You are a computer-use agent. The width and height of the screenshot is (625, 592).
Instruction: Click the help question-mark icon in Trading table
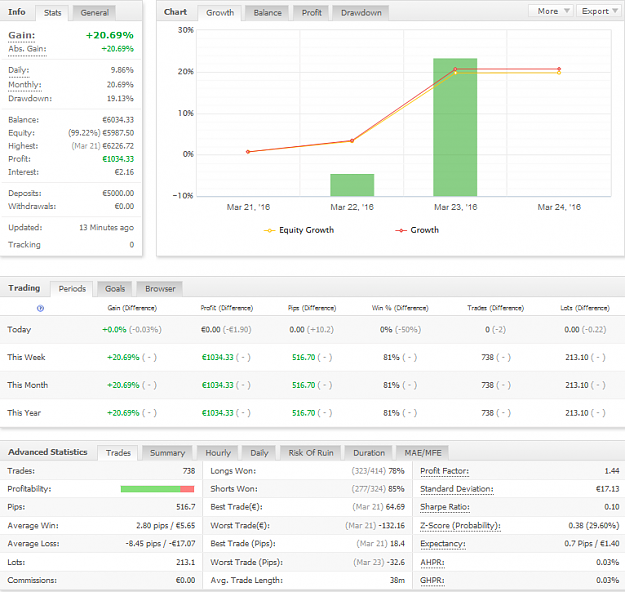(40, 308)
